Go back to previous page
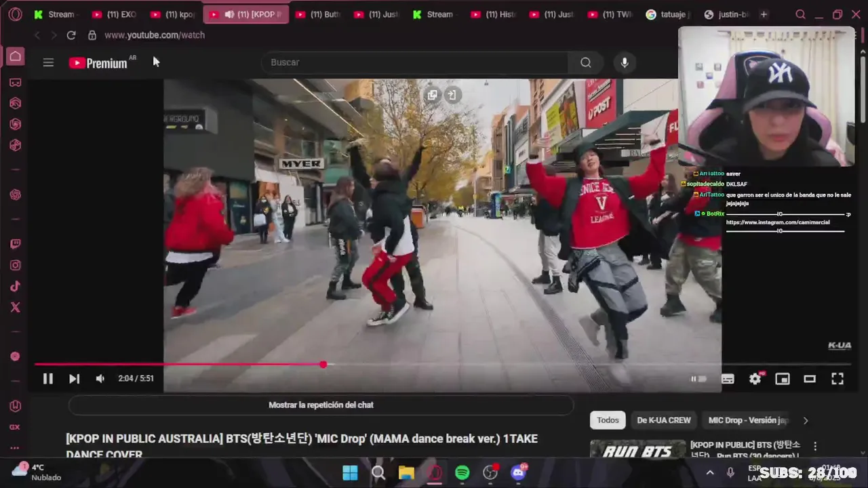 tap(37, 35)
